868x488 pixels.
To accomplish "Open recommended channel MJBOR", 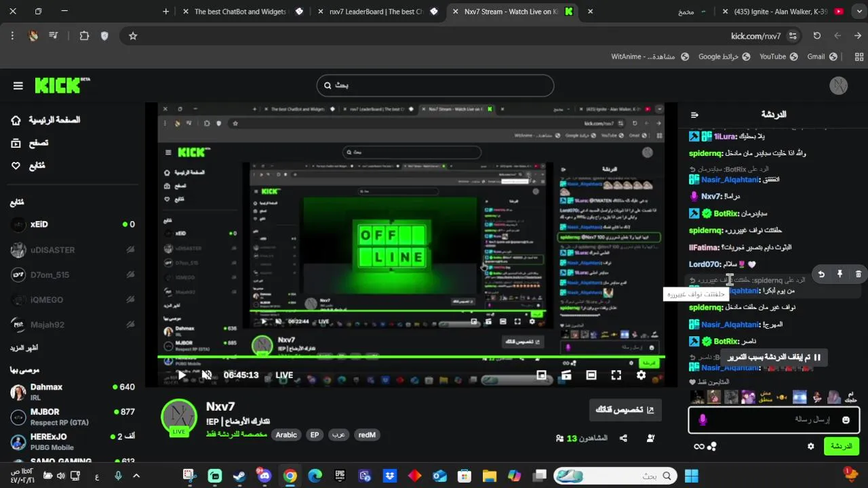I will [x=72, y=416].
